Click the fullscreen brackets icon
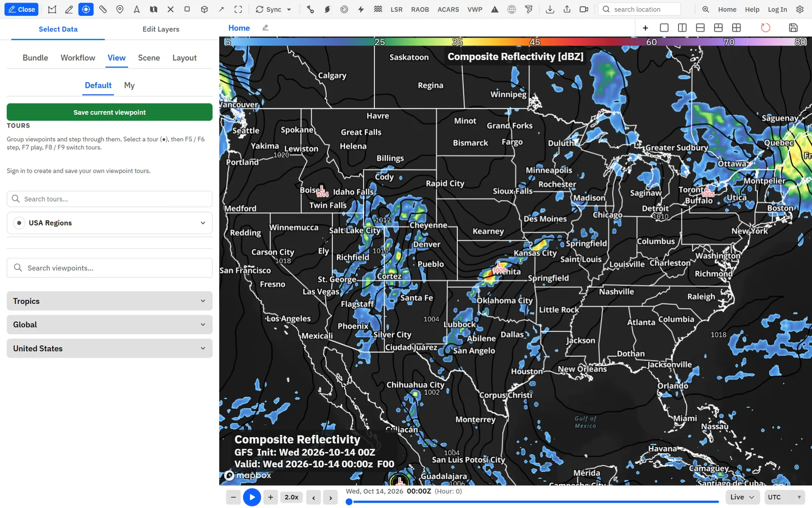812x508 pixels. pyautogui.click(x=238, y=9)
